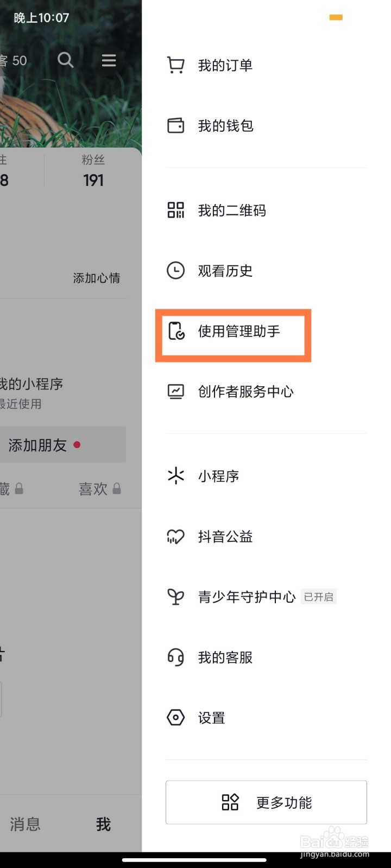Click the 更多功能 button
Screen dimensions: 391x868
(266, 802)
